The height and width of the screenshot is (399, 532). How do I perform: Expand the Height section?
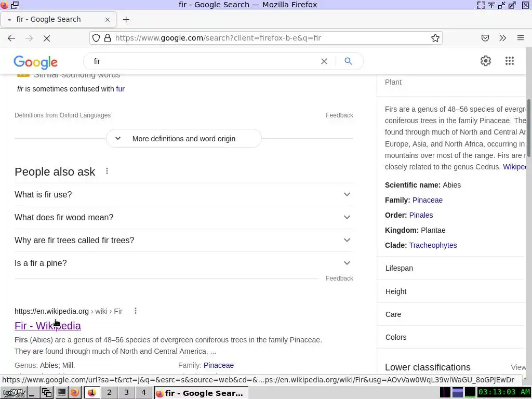click(x=451, y=291)
